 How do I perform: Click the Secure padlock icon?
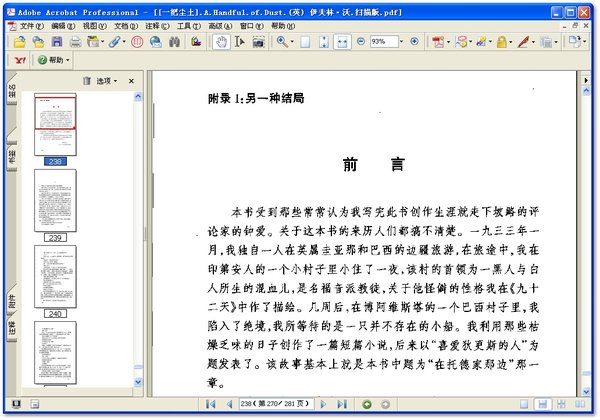[x=502, y=42]
